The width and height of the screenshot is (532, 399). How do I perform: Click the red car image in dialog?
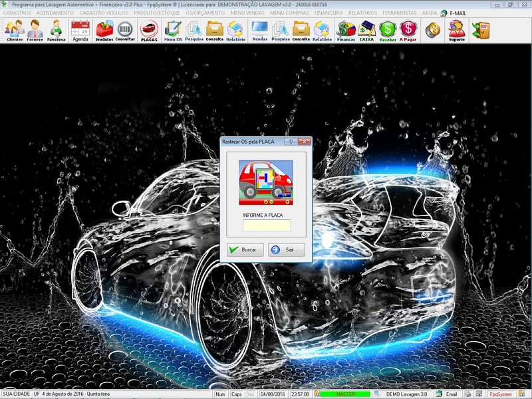265,182
